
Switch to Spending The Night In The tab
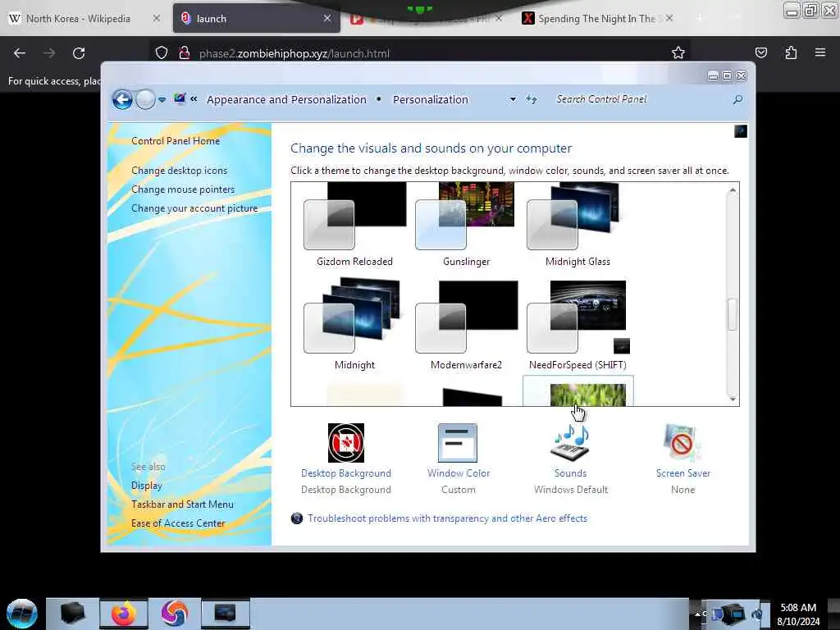click(x=597, y=19)
